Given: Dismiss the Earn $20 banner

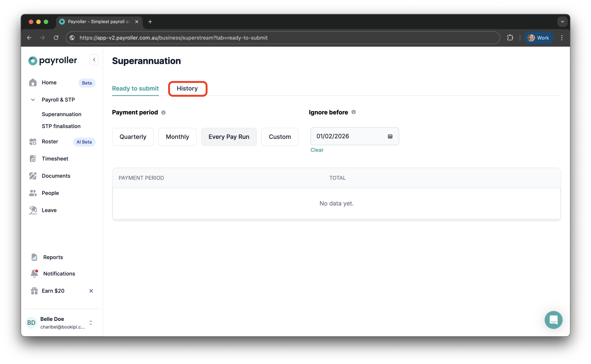Looking at the screenshot, I should (x=91, y=291).
